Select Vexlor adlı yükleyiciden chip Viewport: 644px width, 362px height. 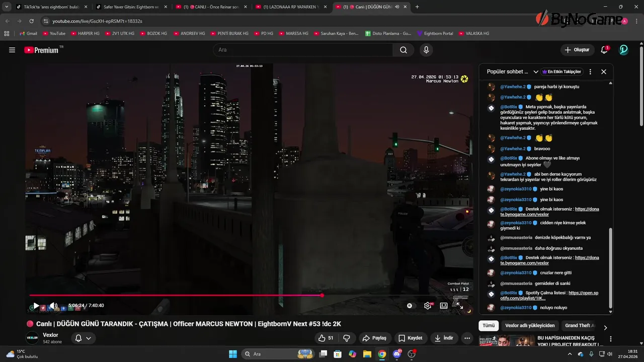(x=530, y=325)
